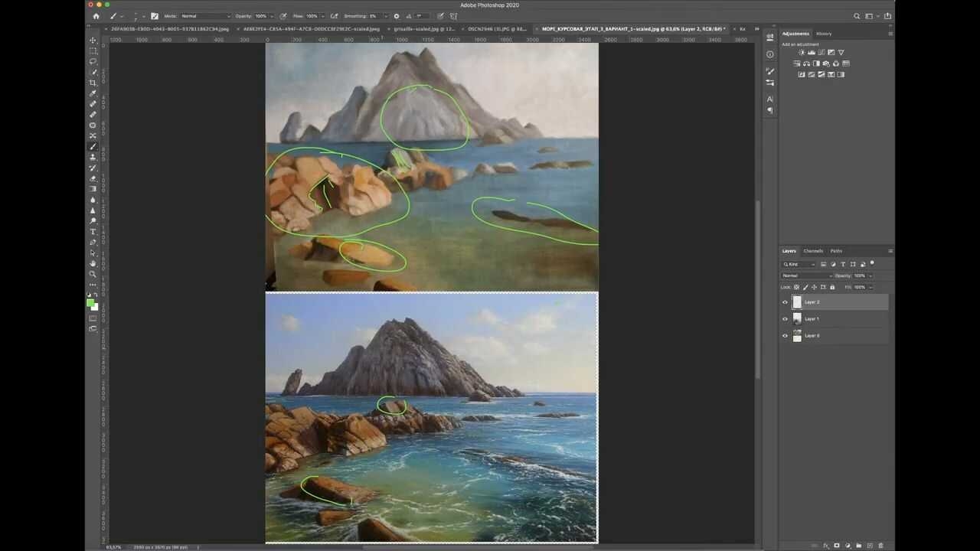Add Brightness/Contrast adjustment
The height and width of the screenshot is (551, 980).
(802, 53)
